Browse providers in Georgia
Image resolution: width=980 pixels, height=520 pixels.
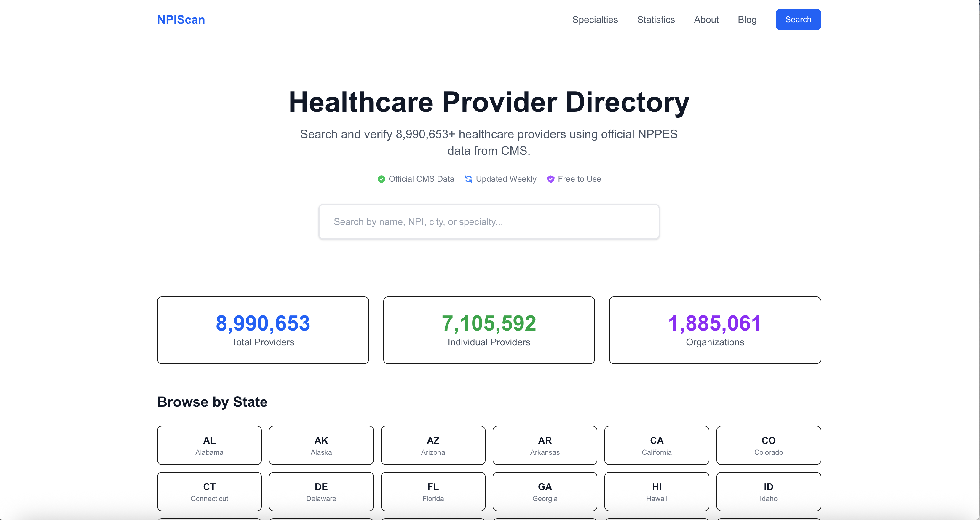(545, 492)
